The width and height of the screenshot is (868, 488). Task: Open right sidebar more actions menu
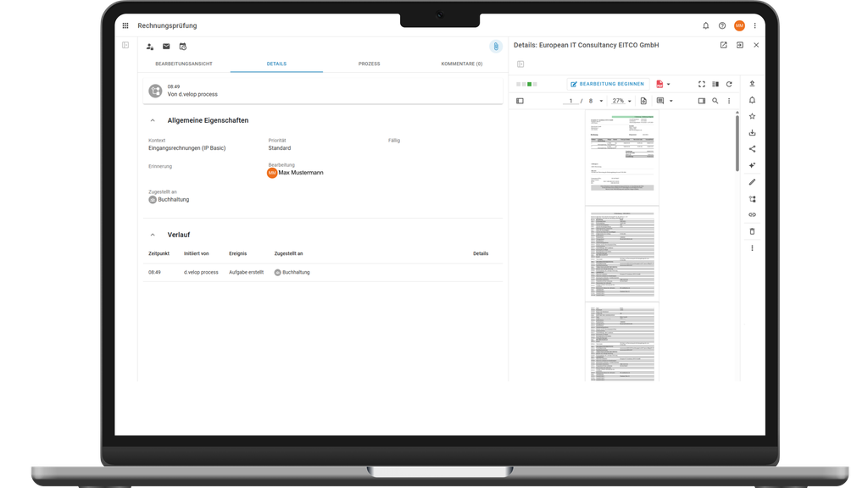coord(752,248)
